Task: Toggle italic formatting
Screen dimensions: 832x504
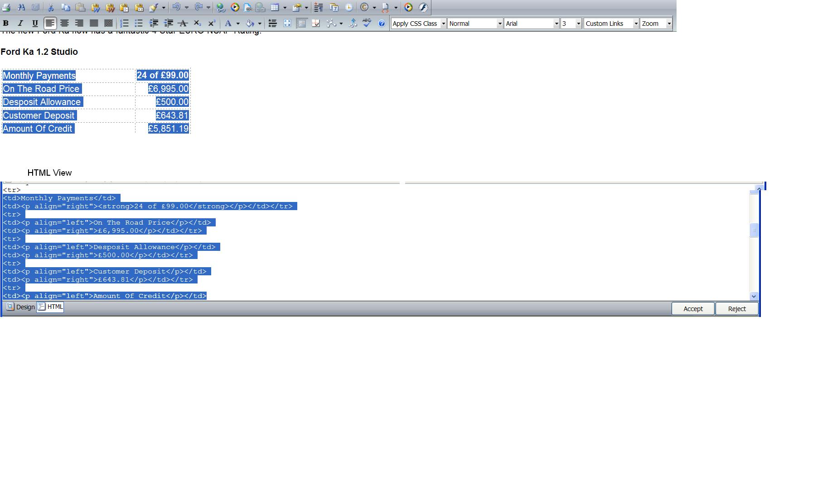Action: click(x=20, y=23)
